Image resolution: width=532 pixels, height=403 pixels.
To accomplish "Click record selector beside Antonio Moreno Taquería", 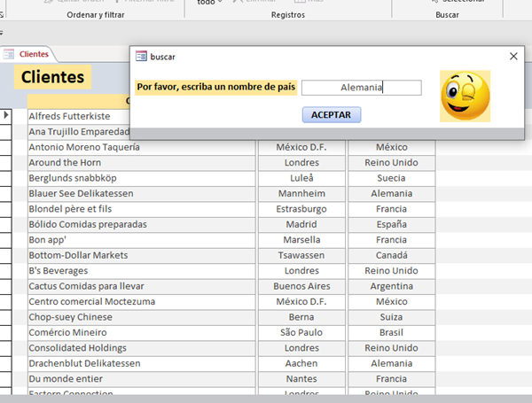I will (x=5, y=147).
